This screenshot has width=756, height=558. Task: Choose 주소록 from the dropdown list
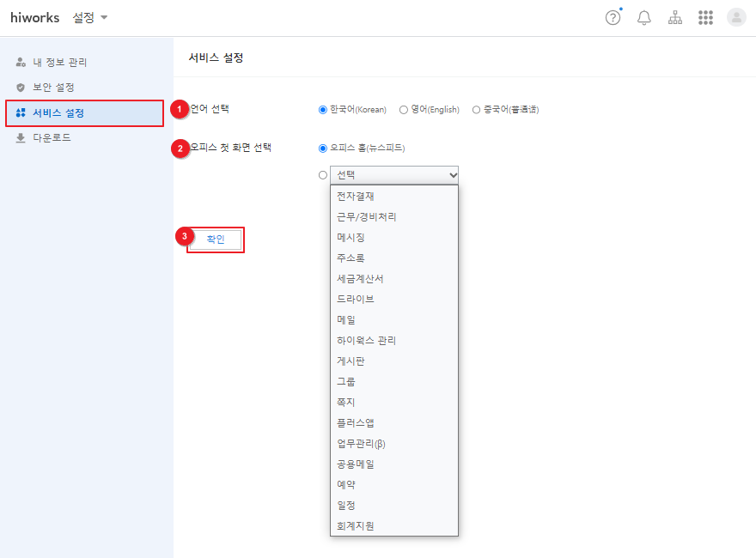coord(394,258)
